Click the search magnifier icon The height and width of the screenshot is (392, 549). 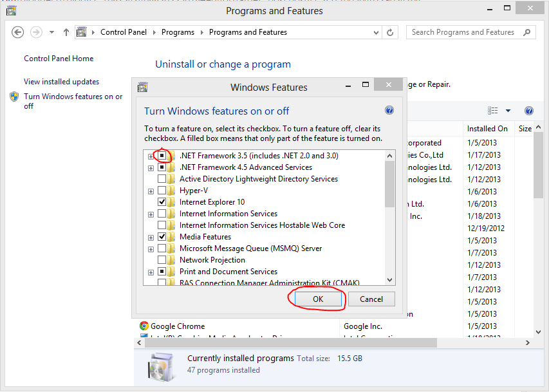[526, 32]
